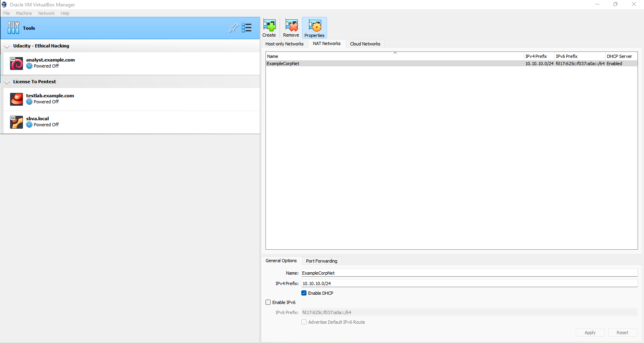
Task: Click the Remove network icon
Action: point(291,26)
